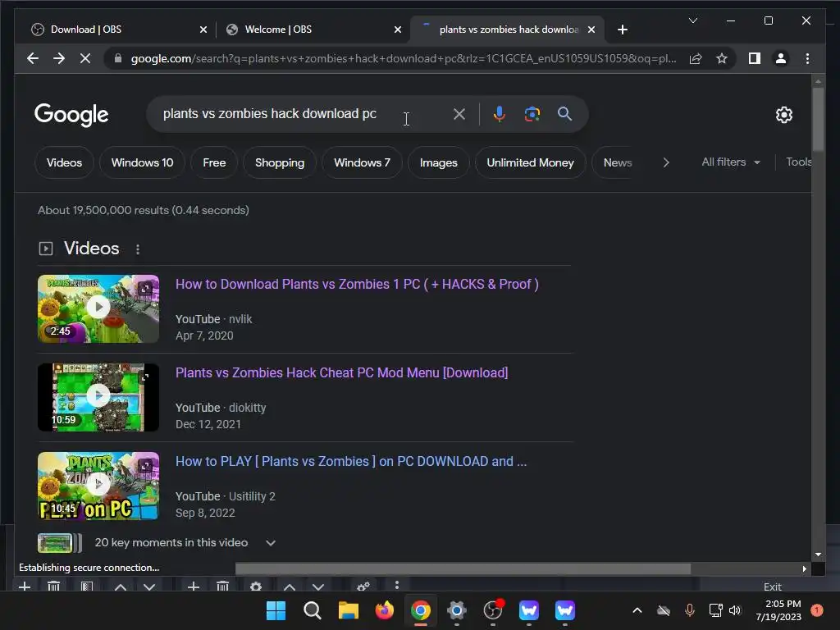
Task: Start a voice search with microphone
Action: point(500,113)
